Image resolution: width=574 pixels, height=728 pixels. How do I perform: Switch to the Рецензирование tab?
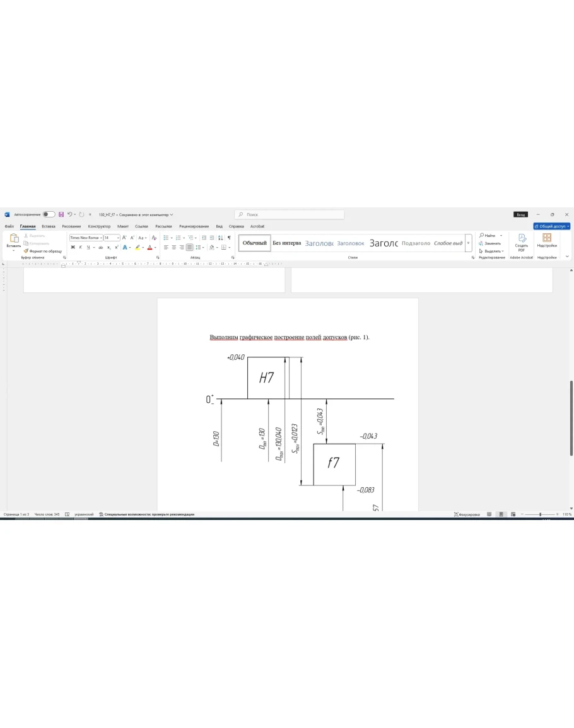pos(194,226)
